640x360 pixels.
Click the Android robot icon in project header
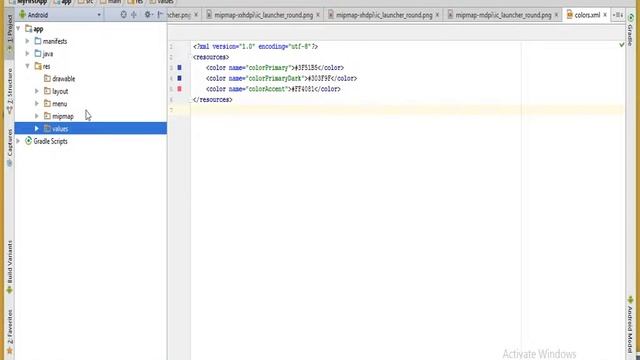[22, 15]
